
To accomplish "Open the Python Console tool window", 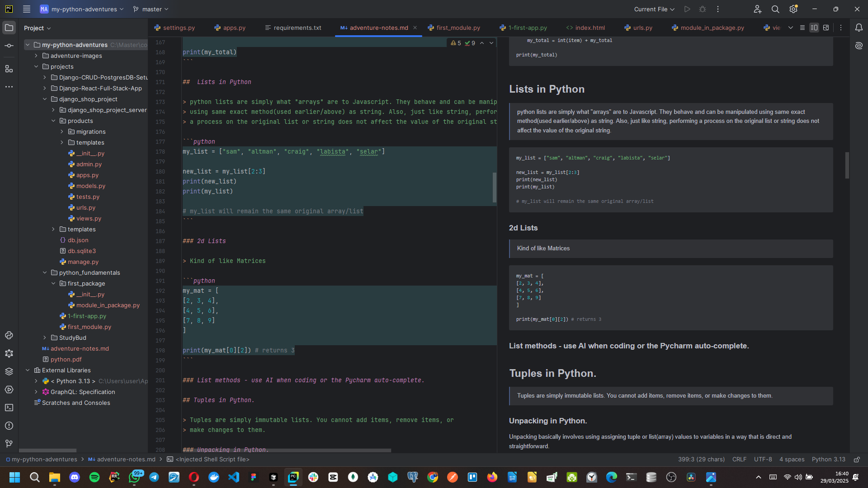I will coord(9,335).
